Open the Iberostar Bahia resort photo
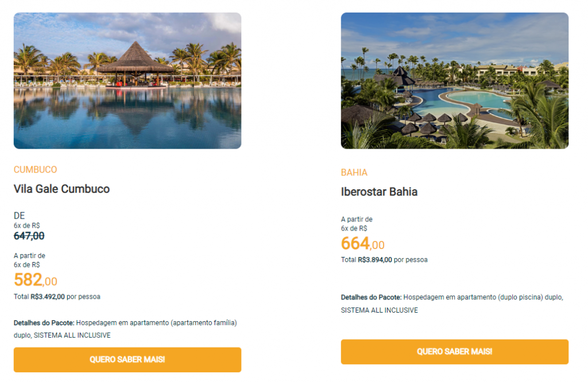Viewport: 588px width, 382px height. pos(454,81)
